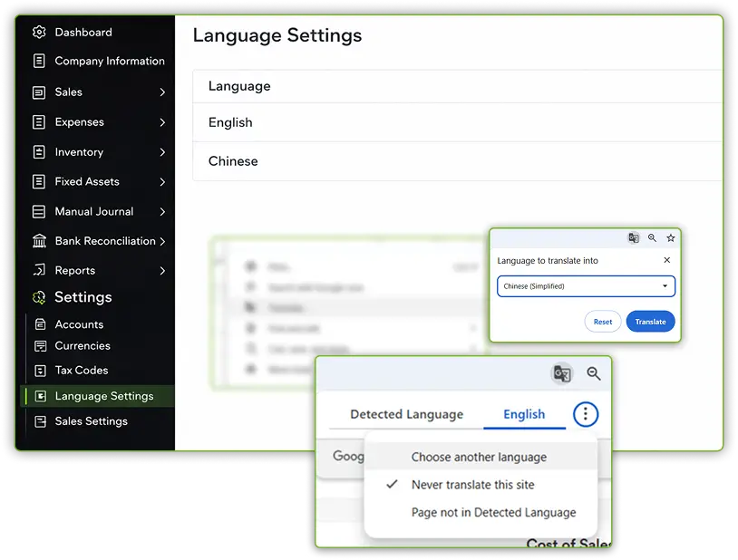Click the Bank Reconciliation building icon
Image resolution: width=738 pixels, height=560 pixels.
tap(39, 241)
